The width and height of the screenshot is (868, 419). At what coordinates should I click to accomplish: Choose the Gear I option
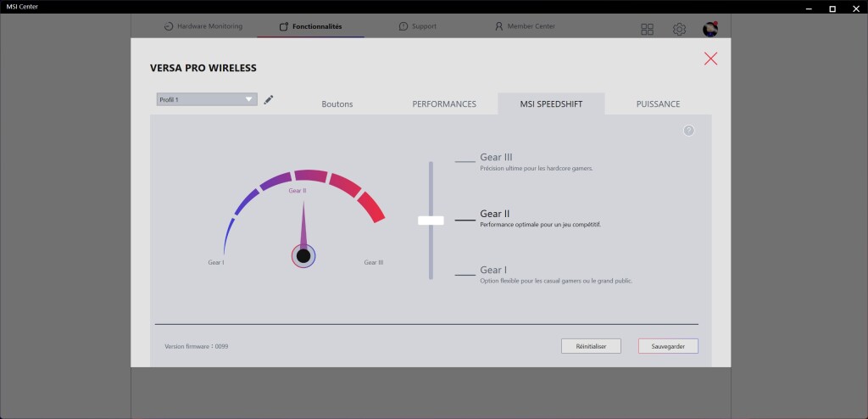point(492,270)
